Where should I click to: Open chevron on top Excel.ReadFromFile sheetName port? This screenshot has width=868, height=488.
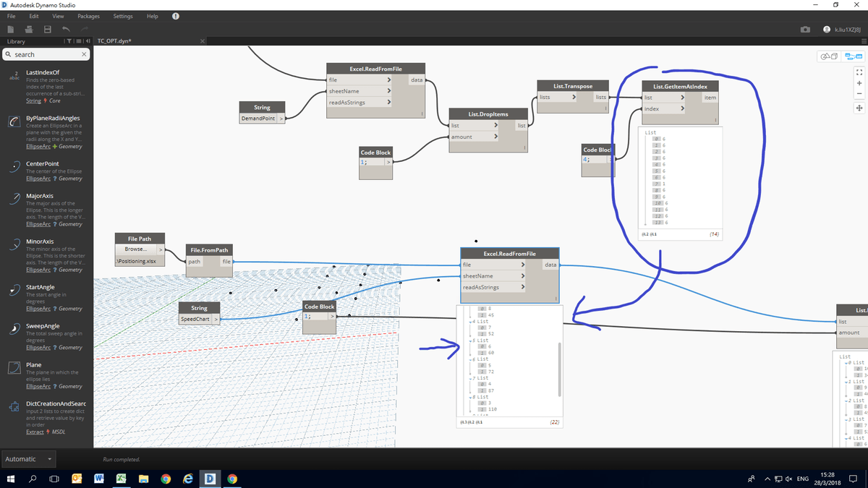tap(388, 91)
